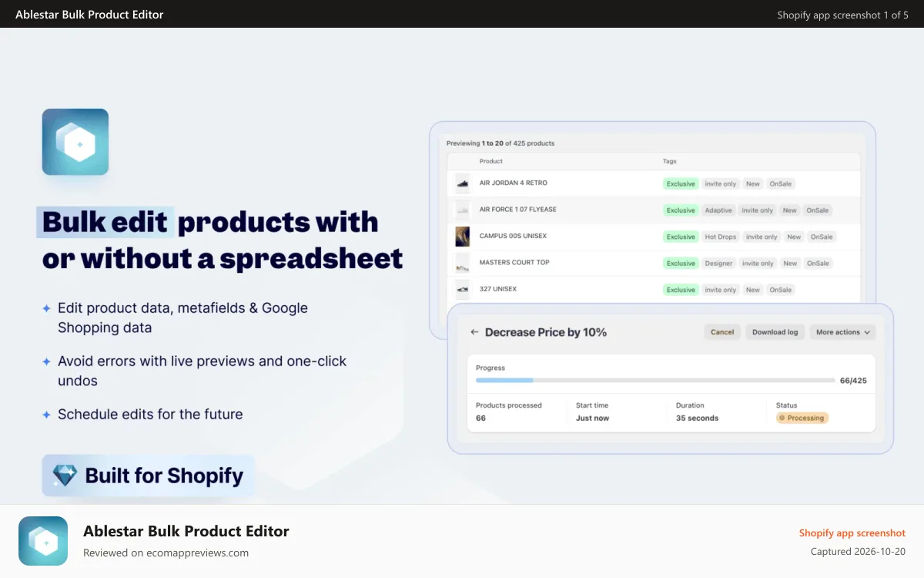
Task: Click the diamond icon in Built for Shopify badge
Action: [65, 476]
